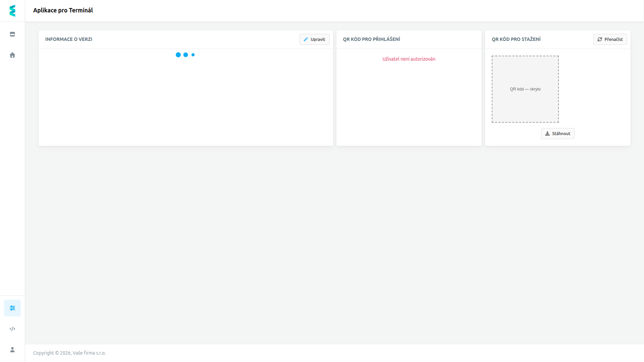The height and width of the screenshot is (362, 644).
Task: Click the 'Uživatel není autorizován' message
Action: click(409, 59)
